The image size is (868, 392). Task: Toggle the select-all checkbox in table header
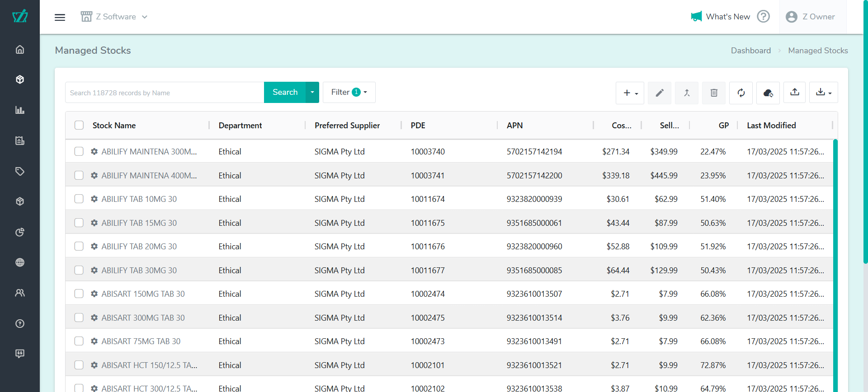pyautogui.click(x=79, y=126)
